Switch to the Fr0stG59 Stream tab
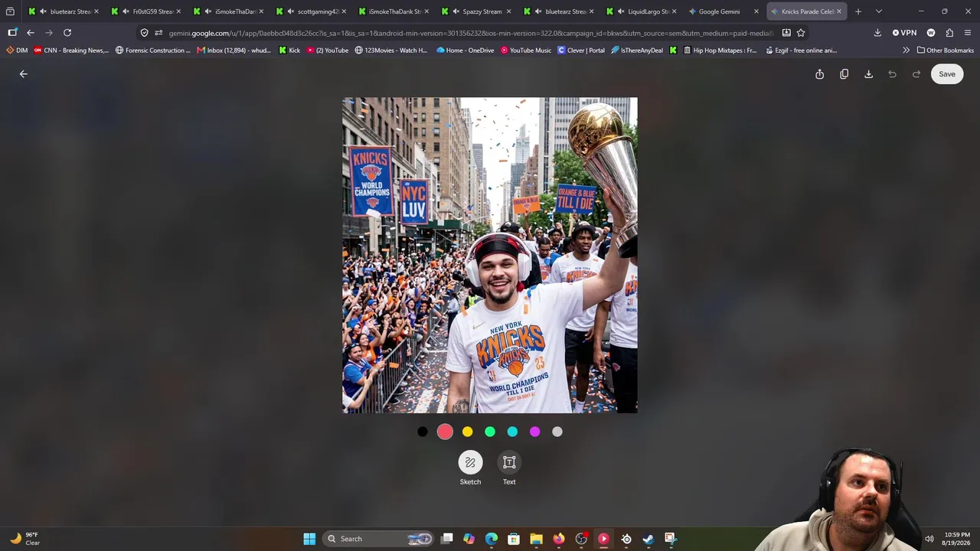This screenshot has width=980, height=551. point(145,11)
